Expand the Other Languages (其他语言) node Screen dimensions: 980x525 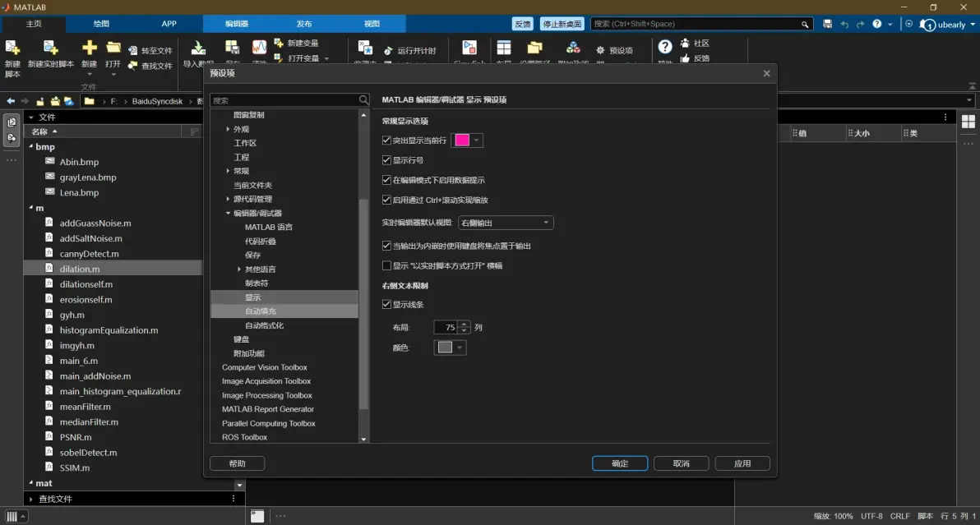point(238,269)
